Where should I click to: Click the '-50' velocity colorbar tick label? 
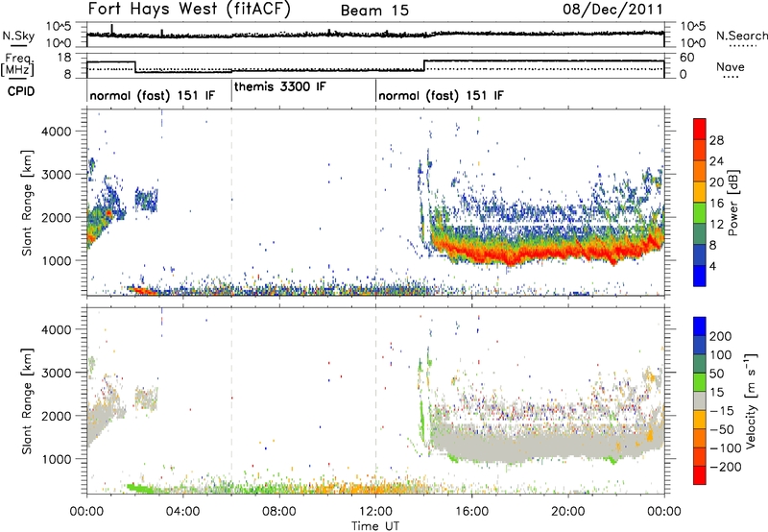click(x=723, y=429)
